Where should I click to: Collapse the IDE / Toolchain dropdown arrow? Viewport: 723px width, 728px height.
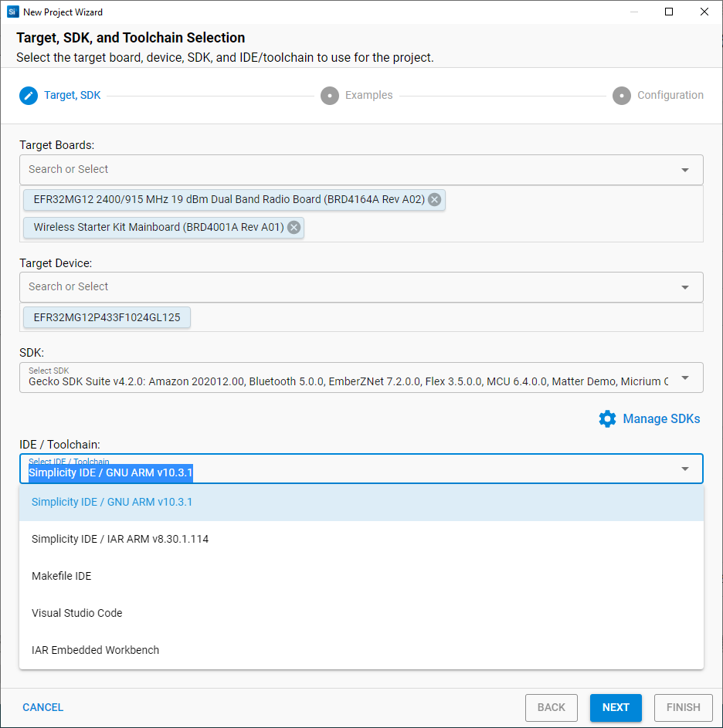[685, 469]
